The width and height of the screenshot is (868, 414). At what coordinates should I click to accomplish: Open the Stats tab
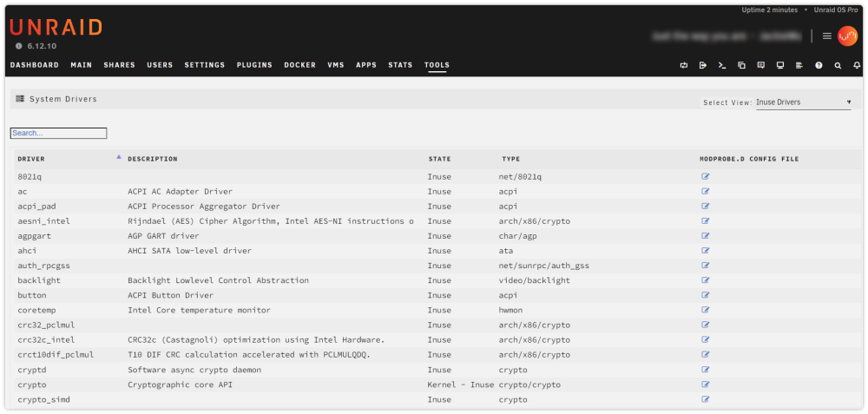[400, 65]
